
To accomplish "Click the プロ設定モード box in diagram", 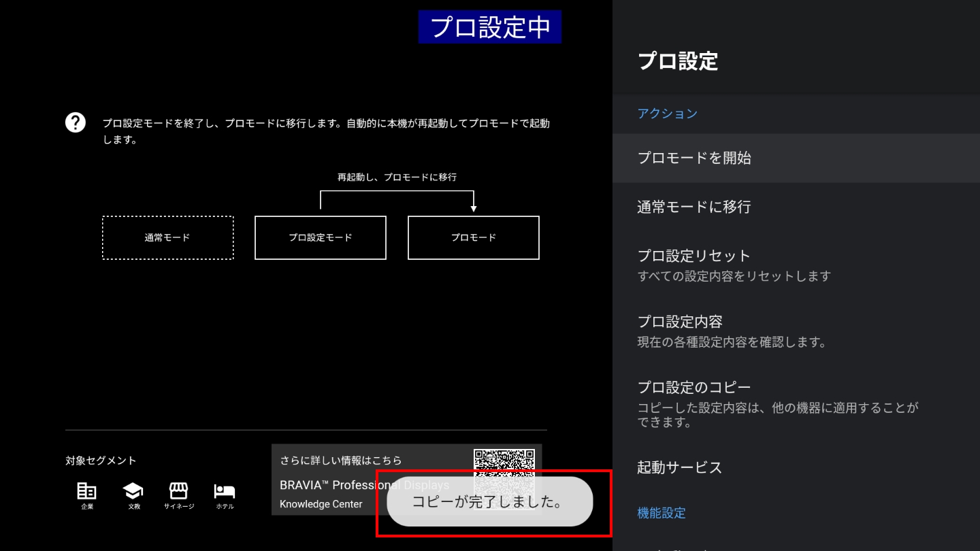I will click(320, 237).
